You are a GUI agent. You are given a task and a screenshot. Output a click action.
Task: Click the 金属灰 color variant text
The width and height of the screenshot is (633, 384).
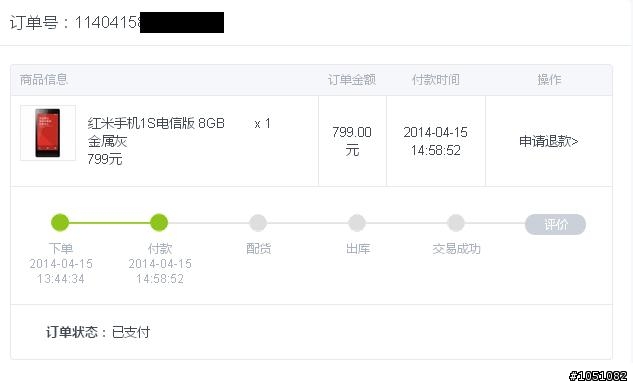(x=107, y=141)
